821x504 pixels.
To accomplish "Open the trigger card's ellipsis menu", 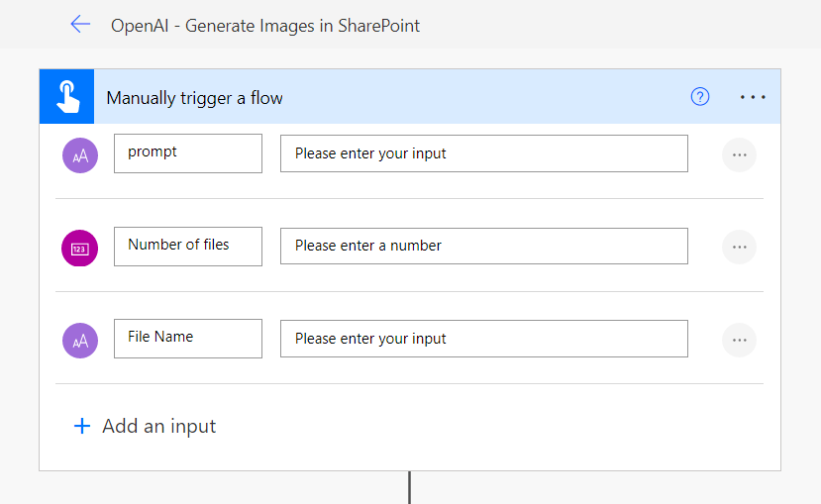I will click(x=753, y=97).
